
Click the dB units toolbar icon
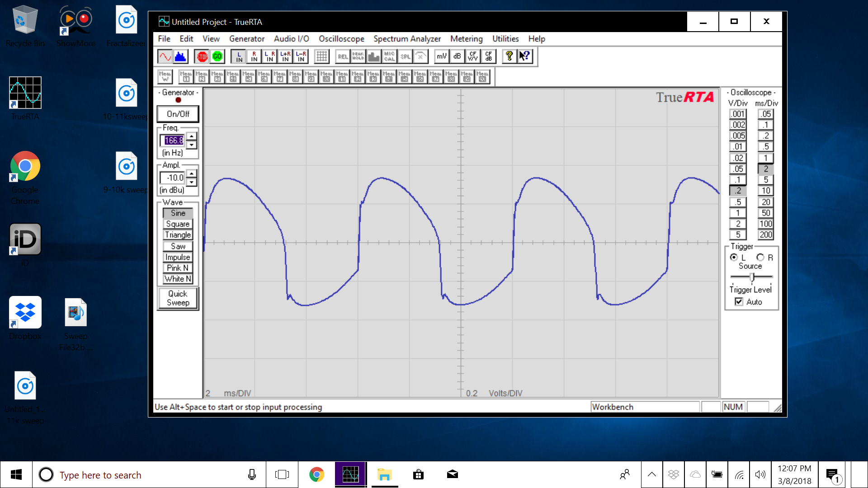pos(457,56)
